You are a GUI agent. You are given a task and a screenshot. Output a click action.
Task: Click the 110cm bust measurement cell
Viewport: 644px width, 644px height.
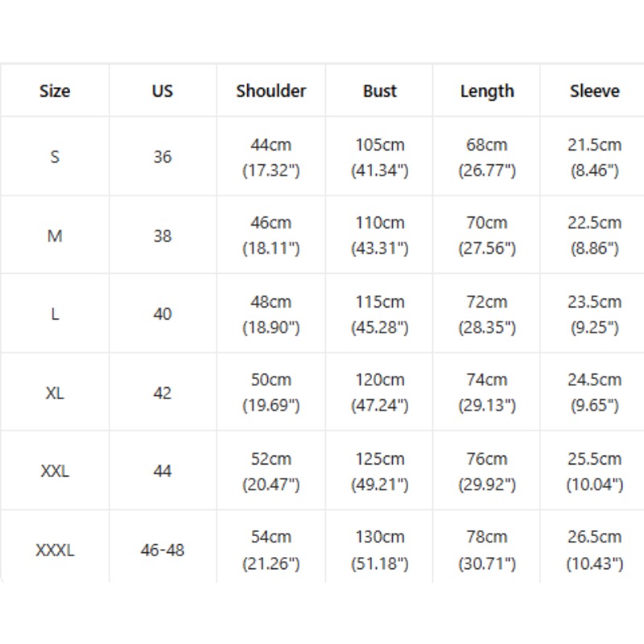click(x=379, y=235)
